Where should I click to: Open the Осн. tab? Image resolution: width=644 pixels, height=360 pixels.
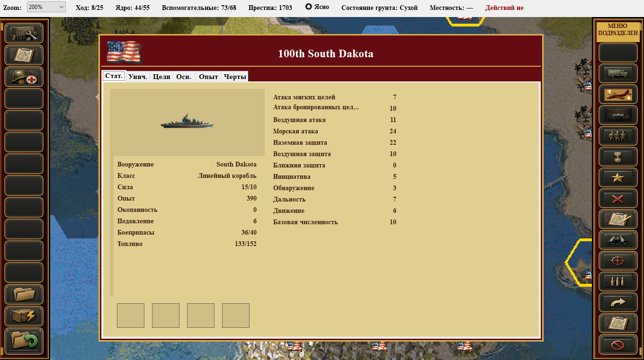pos(184,77)
